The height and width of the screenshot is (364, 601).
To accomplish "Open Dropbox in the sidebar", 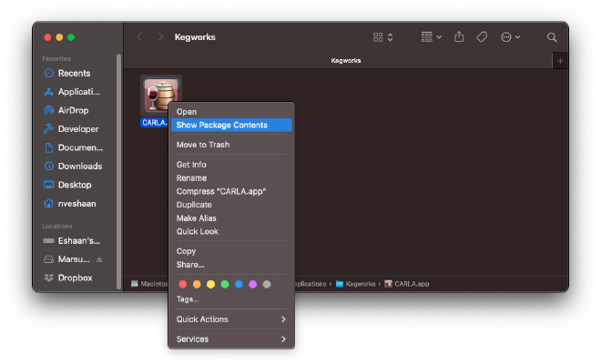I will click(x=68, y=278).
